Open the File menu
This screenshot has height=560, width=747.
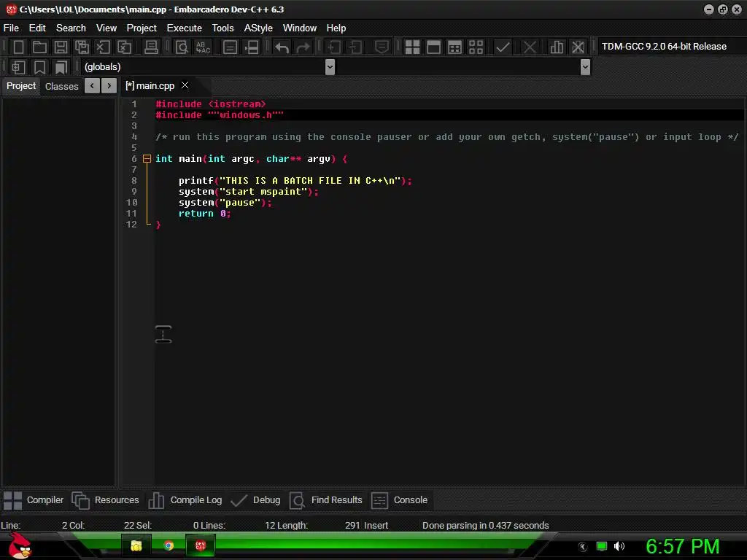click(11, 28)
